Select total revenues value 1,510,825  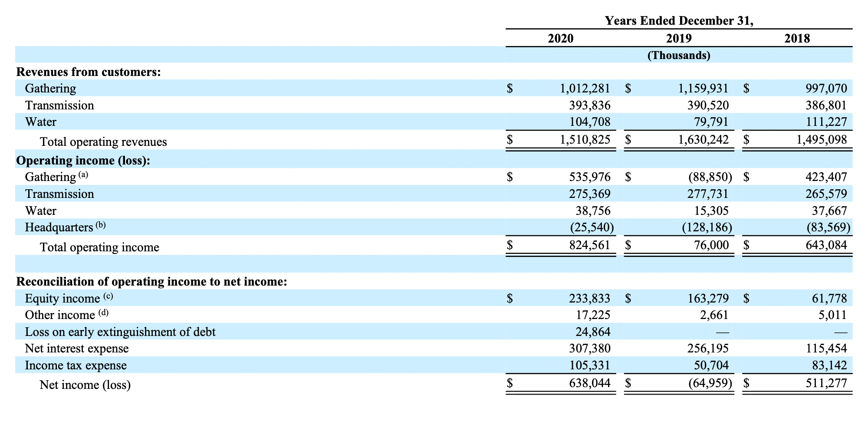tap(585, 140)
